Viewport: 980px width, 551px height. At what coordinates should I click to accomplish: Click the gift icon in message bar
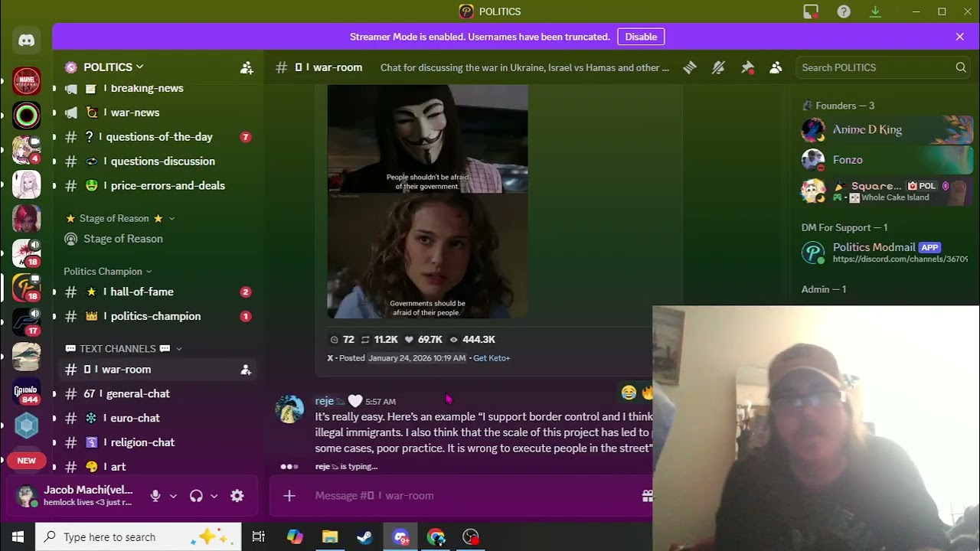(647, 496)
